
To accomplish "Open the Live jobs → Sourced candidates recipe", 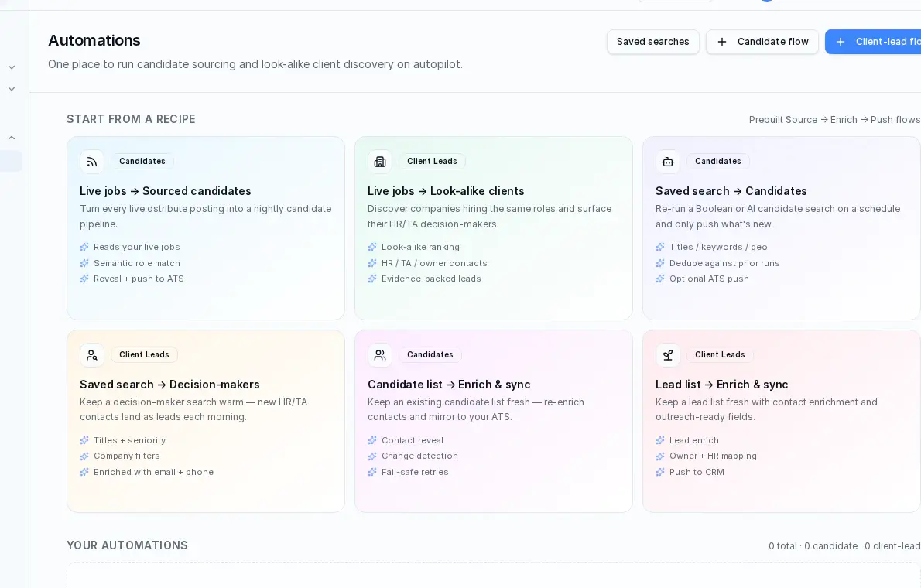I will point(206,228).
